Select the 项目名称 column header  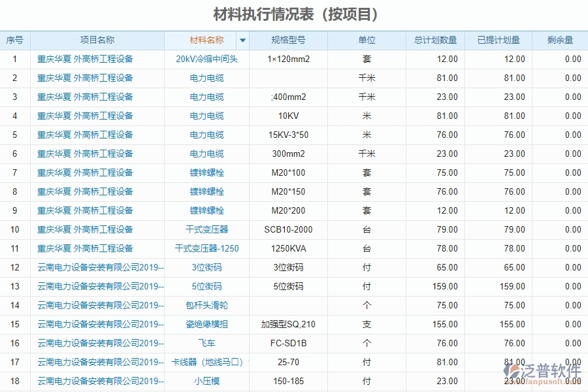(97, 40)
